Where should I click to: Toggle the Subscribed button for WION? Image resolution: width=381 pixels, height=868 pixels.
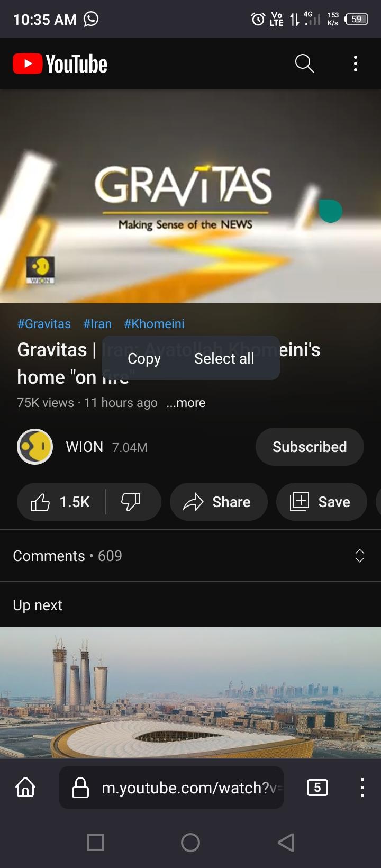tap(310, 447)
